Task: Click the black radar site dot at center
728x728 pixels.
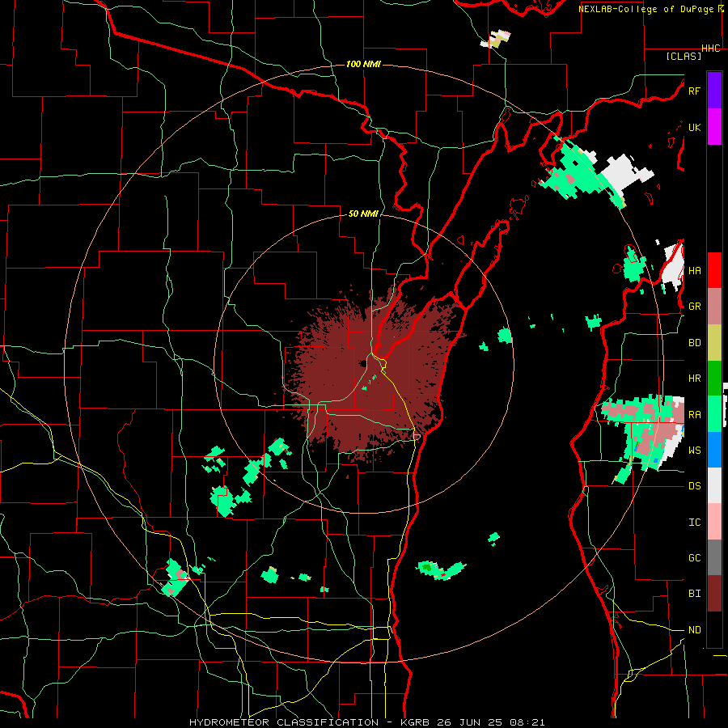Action: 362,363
